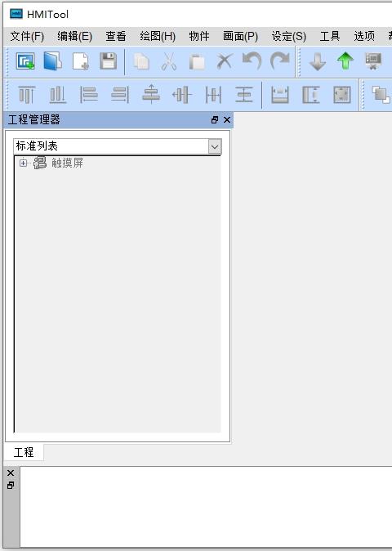Screen dimensions: 392x551
Task: Align objects to left edge
Action: click(89, 95)
